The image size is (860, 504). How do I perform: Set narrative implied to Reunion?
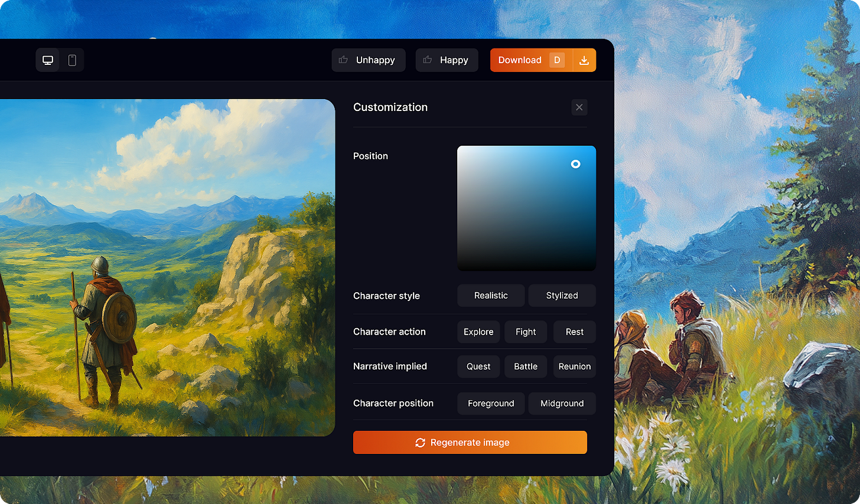click(575, 366)
